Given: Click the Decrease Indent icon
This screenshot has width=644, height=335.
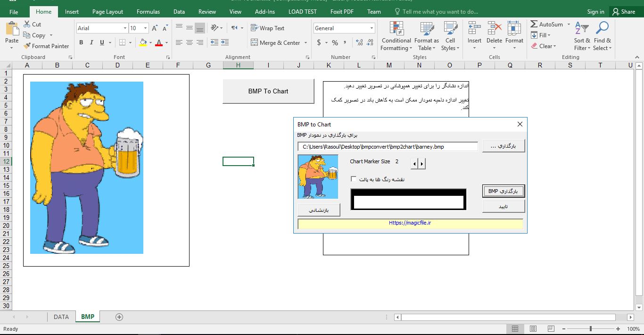Looking at the screenshot, I should tap(215, 42).
